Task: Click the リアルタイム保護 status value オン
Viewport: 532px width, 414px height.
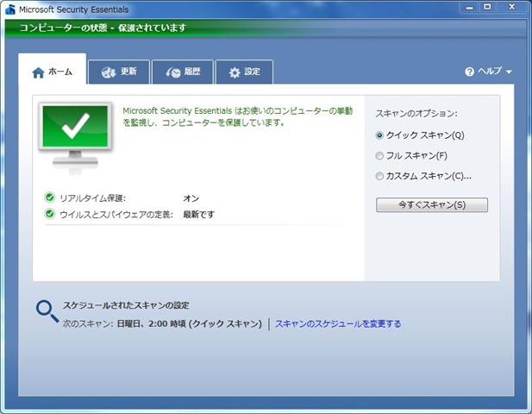Action: (191, 198)
